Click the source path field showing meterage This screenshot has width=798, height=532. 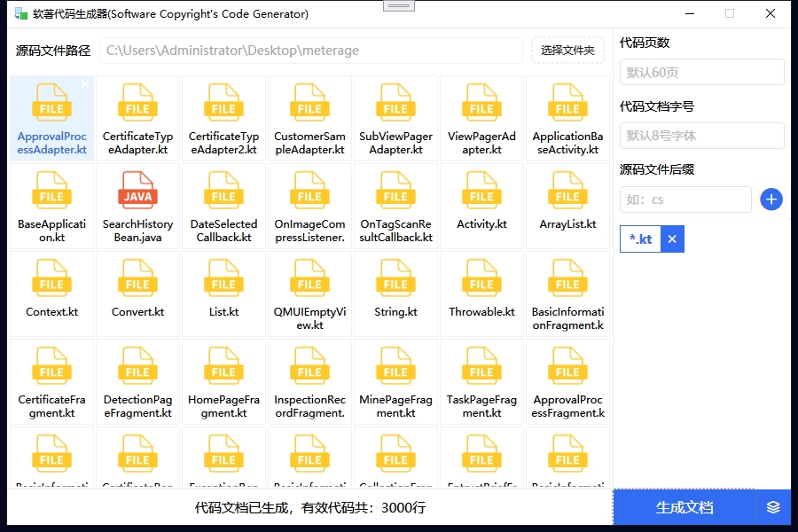[311, 50]
